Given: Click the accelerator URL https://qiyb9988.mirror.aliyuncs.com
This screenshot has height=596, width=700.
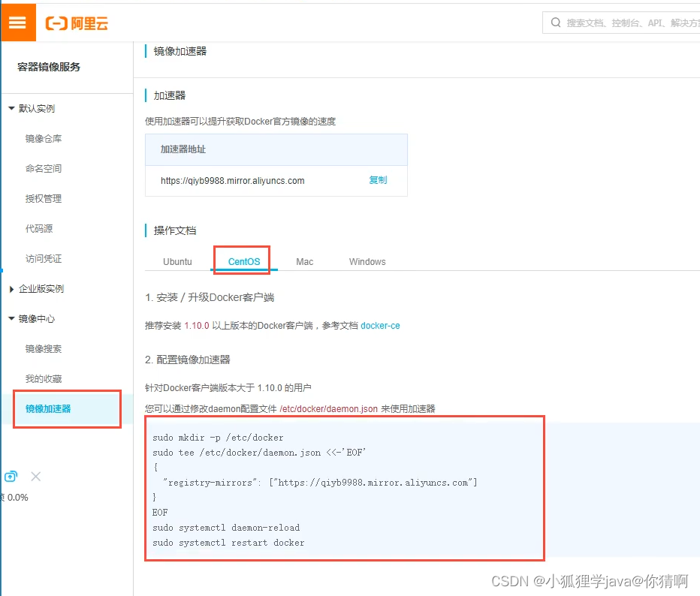Looking at the screenshot, I should [233, 181].
